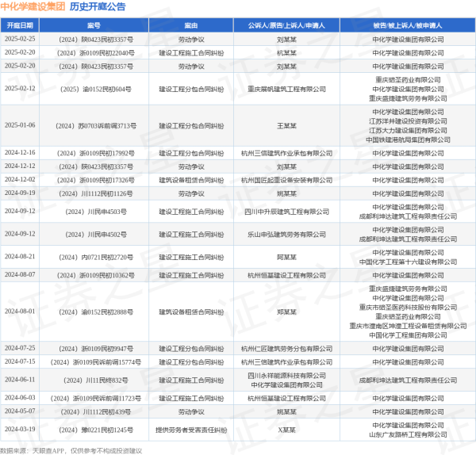Click plaintiff 杭州仁匠建筑劳务分包有限公司
This screenshot has height=455, width=476.
coord(286,349)
